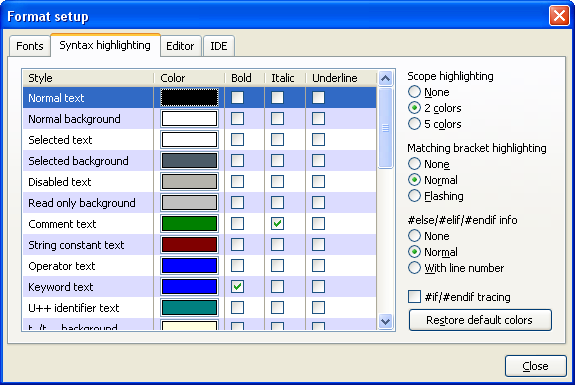Screen dimensions: 575x385
Task: Select the Selected background style row
Action: (x=199, y=161)
